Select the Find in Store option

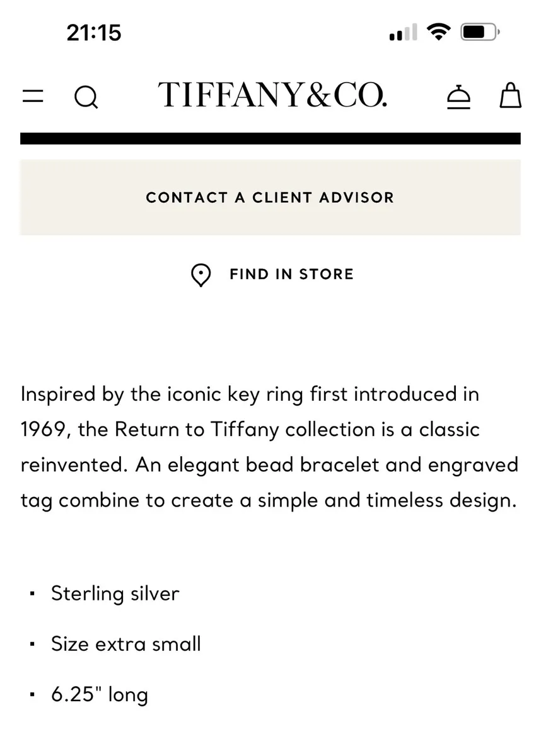(291, 274)
